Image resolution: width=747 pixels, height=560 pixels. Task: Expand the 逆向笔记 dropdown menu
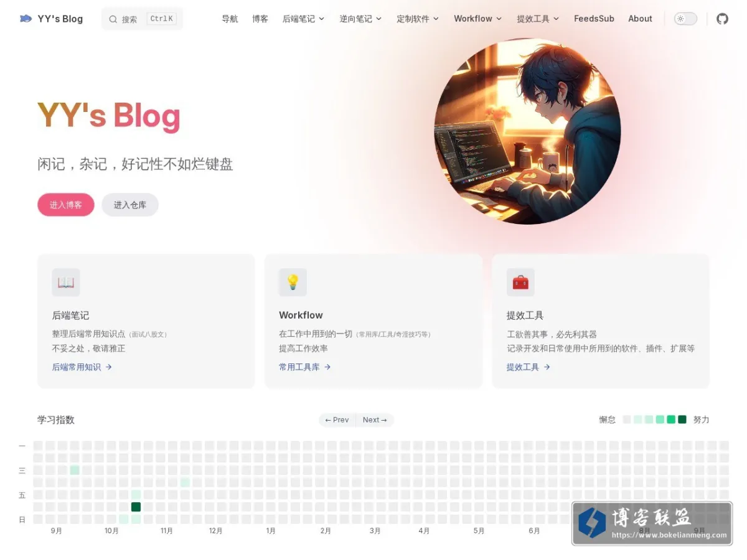click(360, 19)
